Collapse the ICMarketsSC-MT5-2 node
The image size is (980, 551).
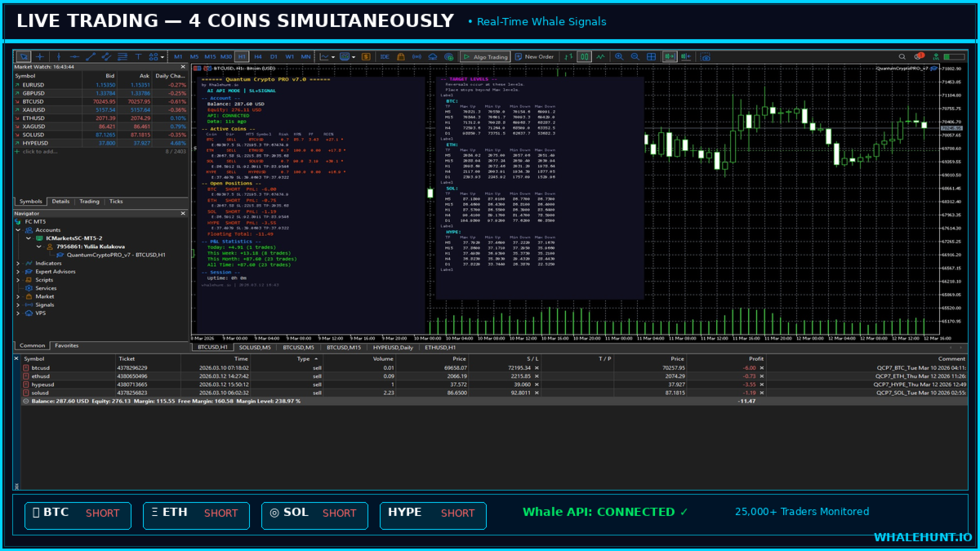tap(28, 238)
